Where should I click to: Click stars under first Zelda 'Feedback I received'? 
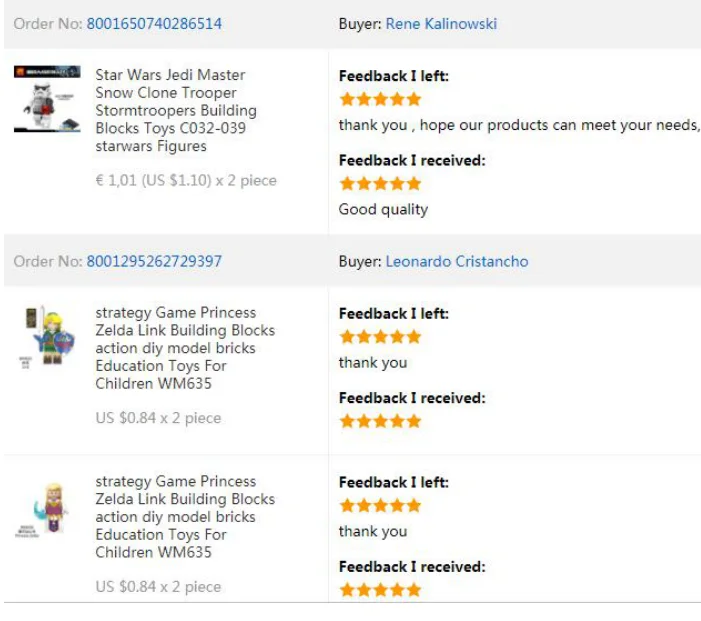pyautogui.click(x=380, y=421)
